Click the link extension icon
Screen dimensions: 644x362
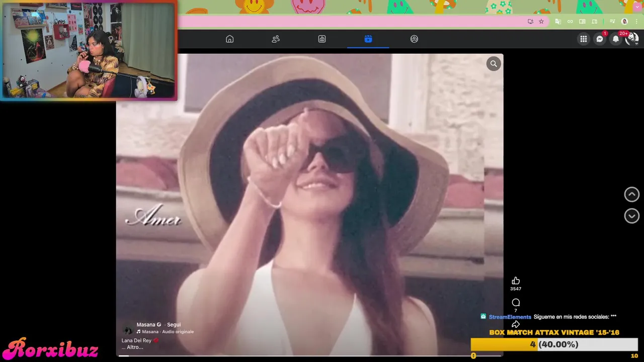click(570, 21)
